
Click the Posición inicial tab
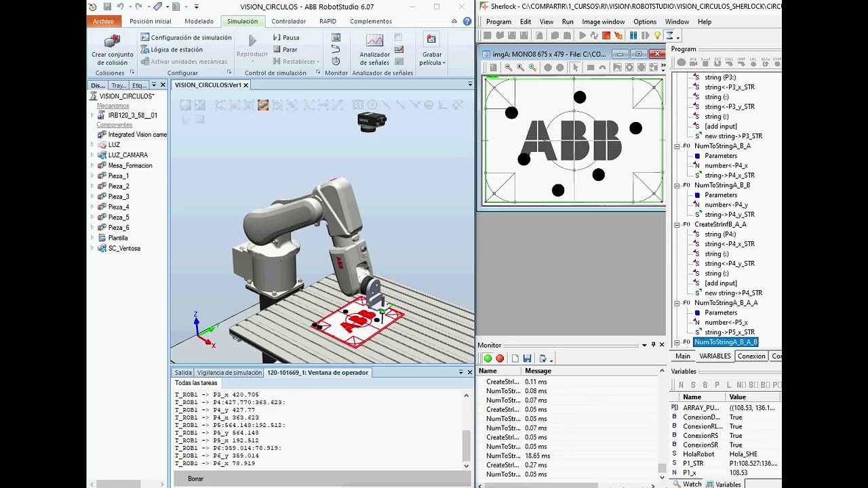point(150,21)
